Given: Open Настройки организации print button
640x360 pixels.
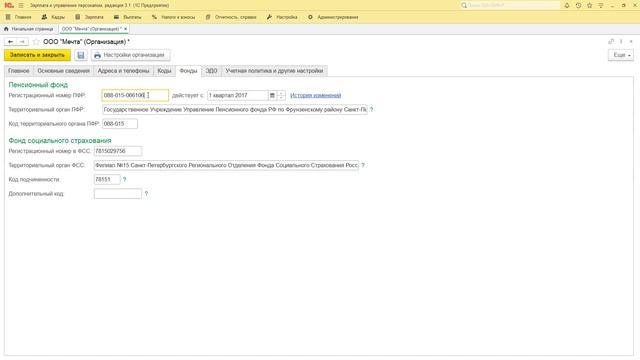Looking at the screenshot, I should tap(130, 55).
